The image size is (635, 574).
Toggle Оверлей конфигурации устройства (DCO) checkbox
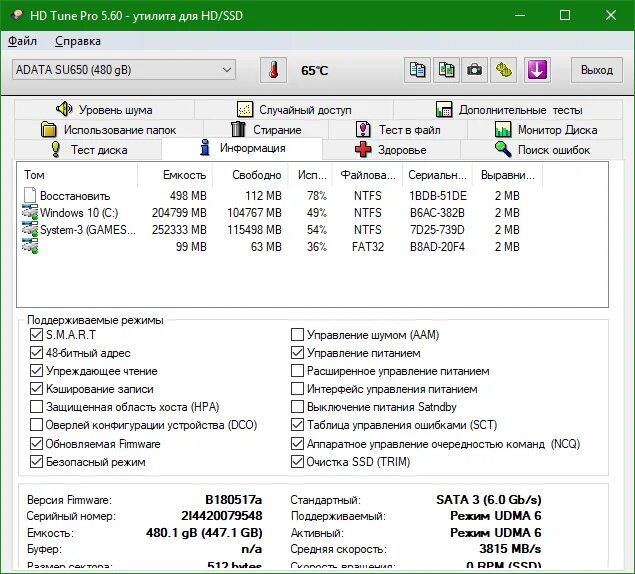click(x=36, y=425)
